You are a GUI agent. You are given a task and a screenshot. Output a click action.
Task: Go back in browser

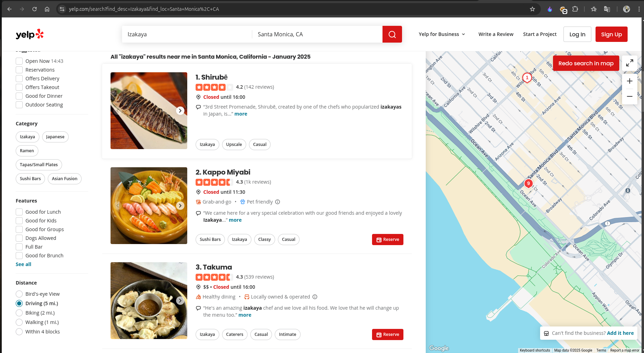(9, 9)
